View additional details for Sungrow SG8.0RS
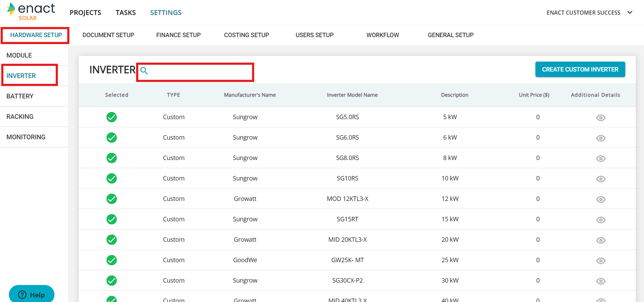This screenshot has height=302, width=644. click(601, 159)
